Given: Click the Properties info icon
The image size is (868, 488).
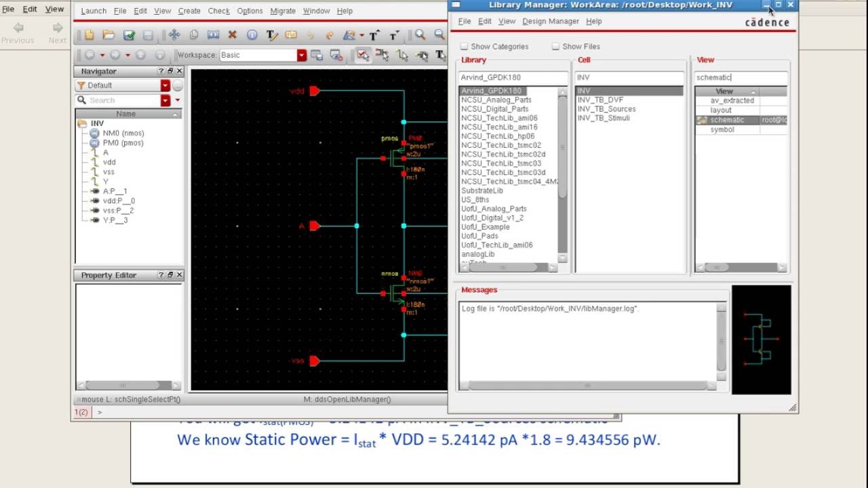Looking at the screenshot, I should point(252,35).
